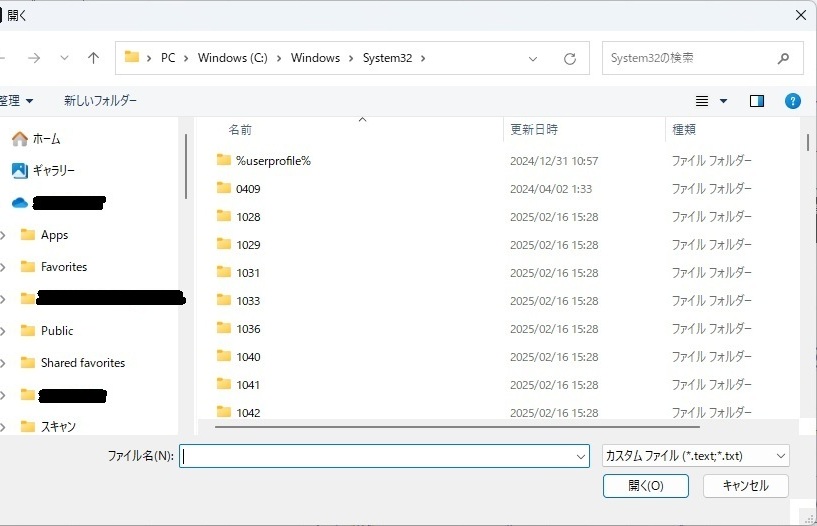Click 新しいフォルダー in the toolbar
Viewport: 817px width, 526px height.
tap(100, 101)
